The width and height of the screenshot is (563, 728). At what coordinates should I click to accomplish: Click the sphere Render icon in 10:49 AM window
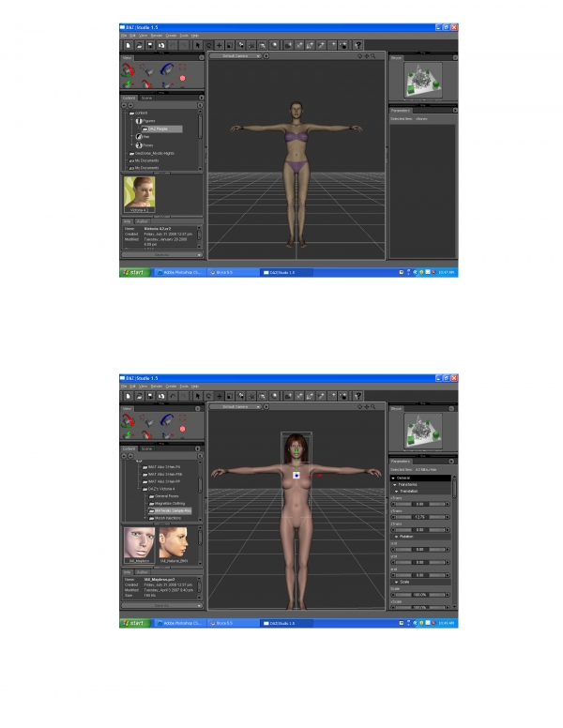click(274, 396)
